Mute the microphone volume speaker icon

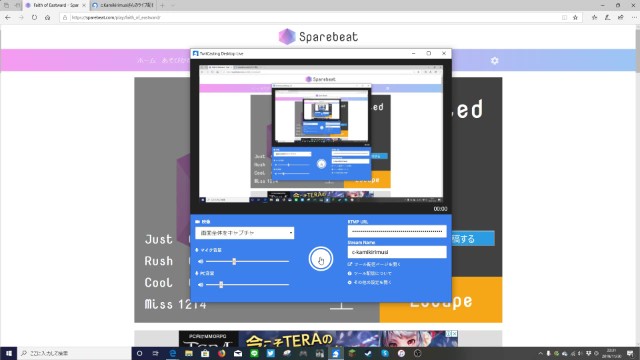coord(200,261)
